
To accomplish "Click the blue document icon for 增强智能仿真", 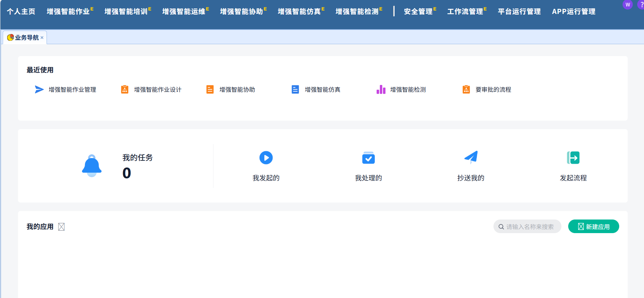I will 295,89.
